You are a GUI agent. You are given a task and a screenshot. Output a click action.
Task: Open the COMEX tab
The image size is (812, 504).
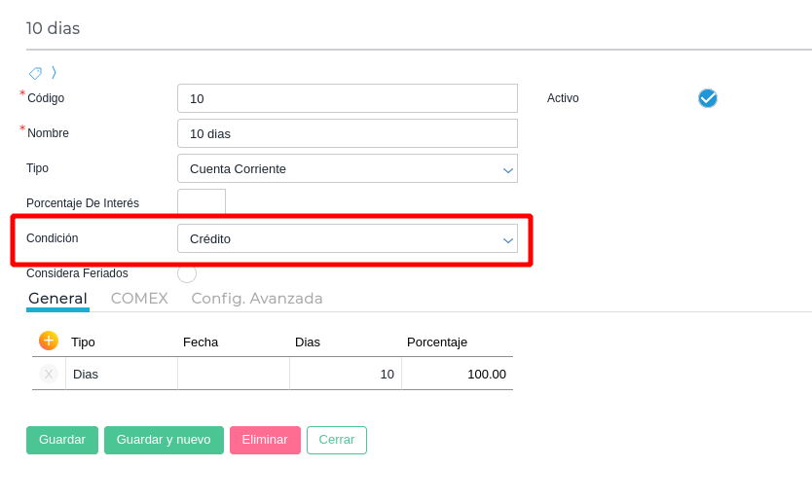[x=139, y=299]
